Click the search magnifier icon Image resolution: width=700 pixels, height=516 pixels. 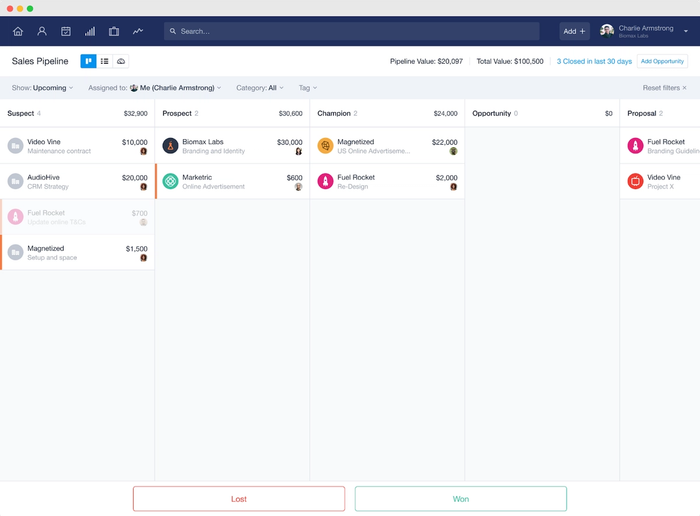(x=173, y=31)
